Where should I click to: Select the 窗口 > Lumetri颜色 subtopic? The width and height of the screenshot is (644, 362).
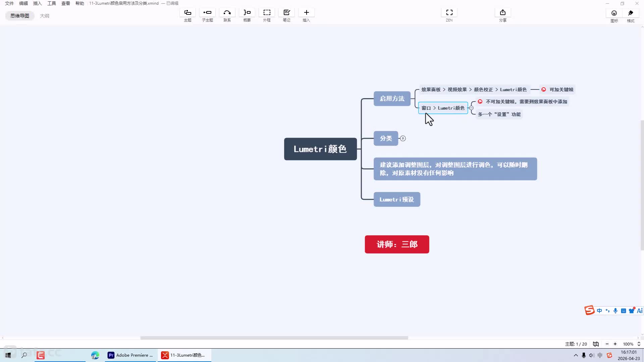443,108
